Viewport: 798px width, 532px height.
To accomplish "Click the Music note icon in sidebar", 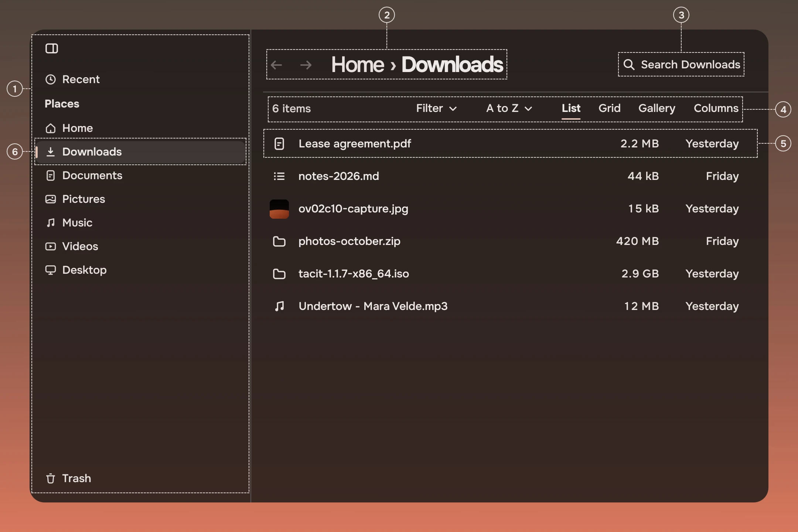I will 51,223.
